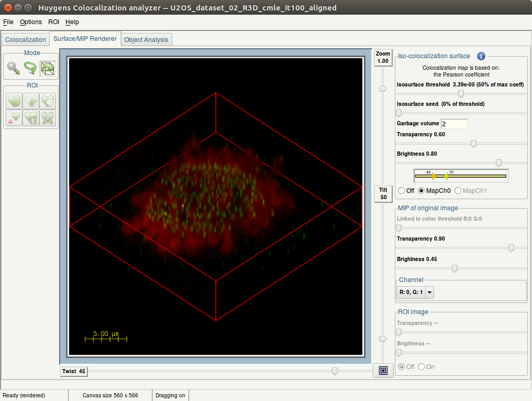Switch to the Colocalization tab
Screen dimensions: 532x401
coord(26,40)
